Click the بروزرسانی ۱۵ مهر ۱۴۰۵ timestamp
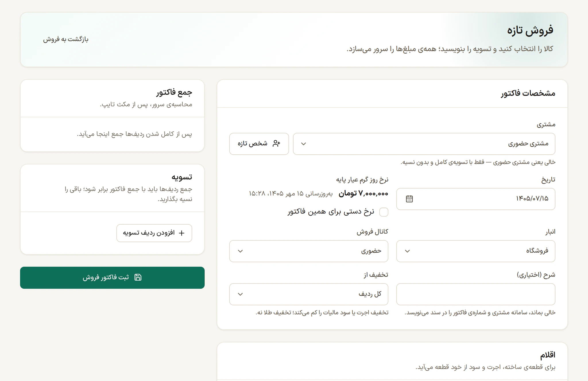 [291, 194]
